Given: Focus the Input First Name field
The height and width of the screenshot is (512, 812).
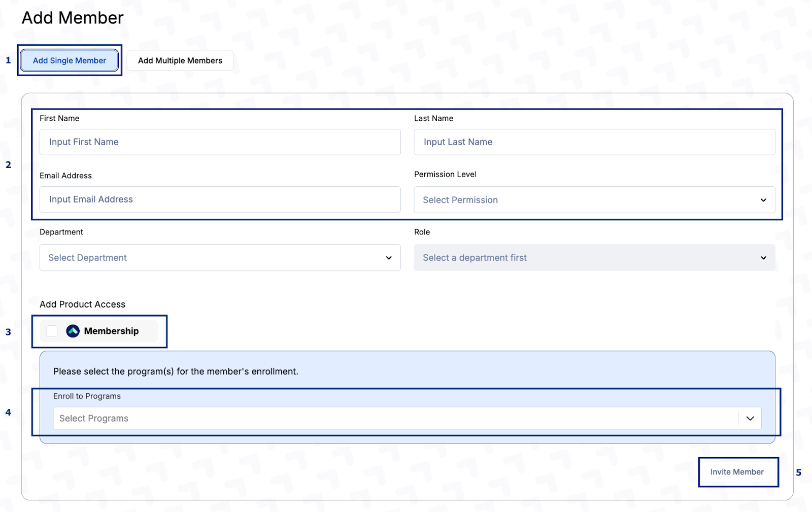Looking at the screenshot, I should 220,142.
